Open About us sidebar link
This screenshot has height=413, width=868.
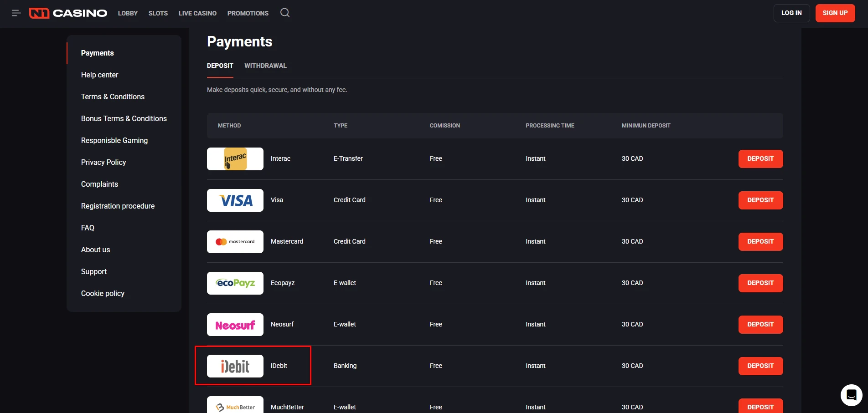[95, 250]
